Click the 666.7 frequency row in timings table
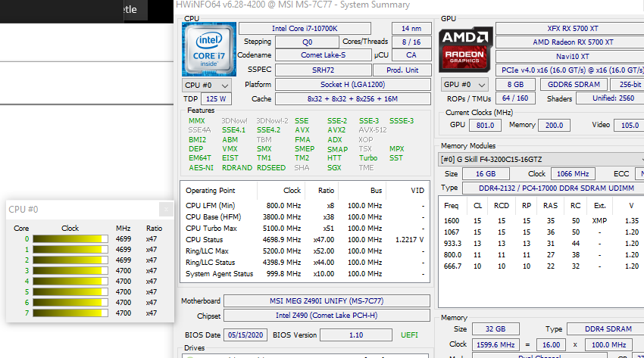The image size is (644, 358). pos(541,266)
